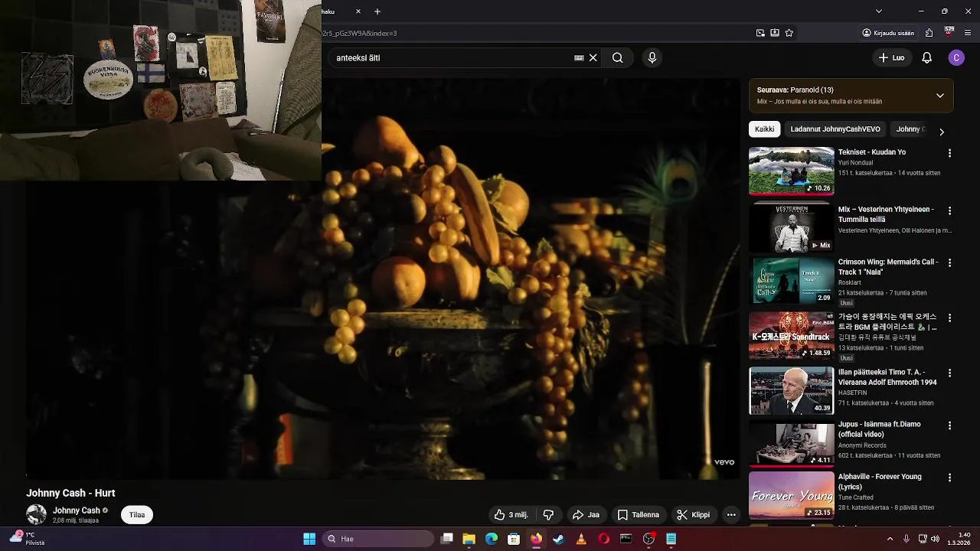Open the volume icon in the system tray
This screenshot has width=980, height=551.
[x=935, y=539]
